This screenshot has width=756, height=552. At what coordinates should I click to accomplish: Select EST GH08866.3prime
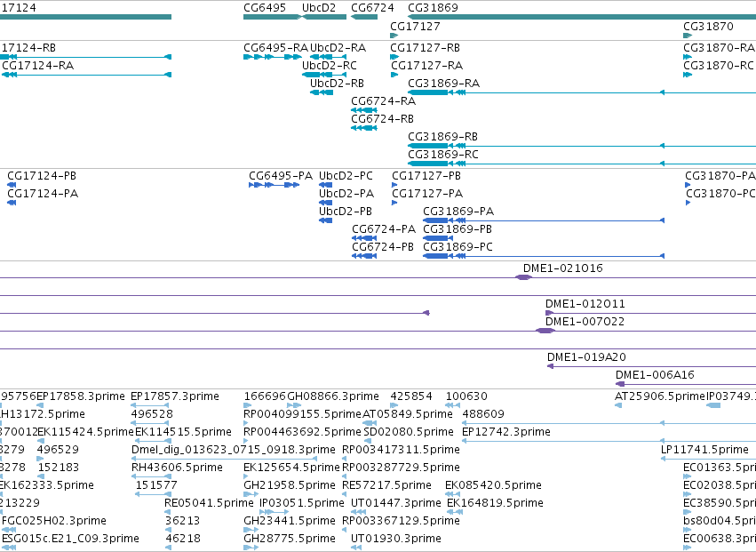click(x=333, y=396)
